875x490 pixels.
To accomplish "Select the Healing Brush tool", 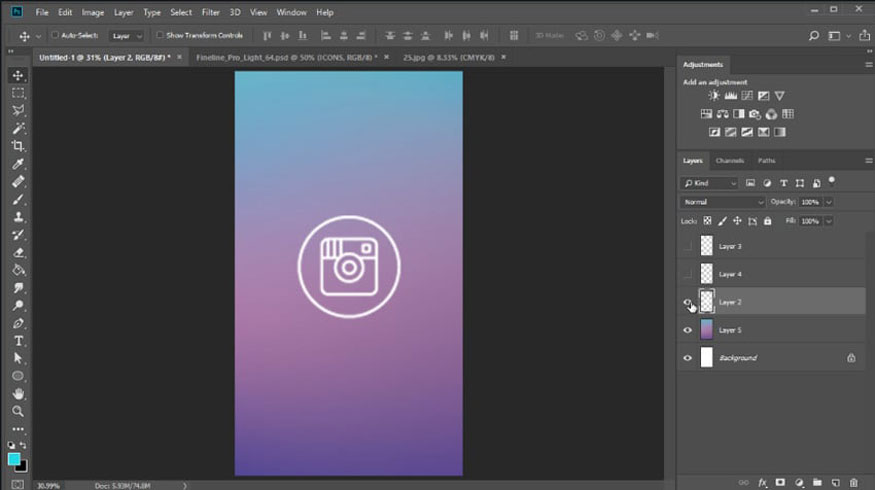I will coord(18,181).
